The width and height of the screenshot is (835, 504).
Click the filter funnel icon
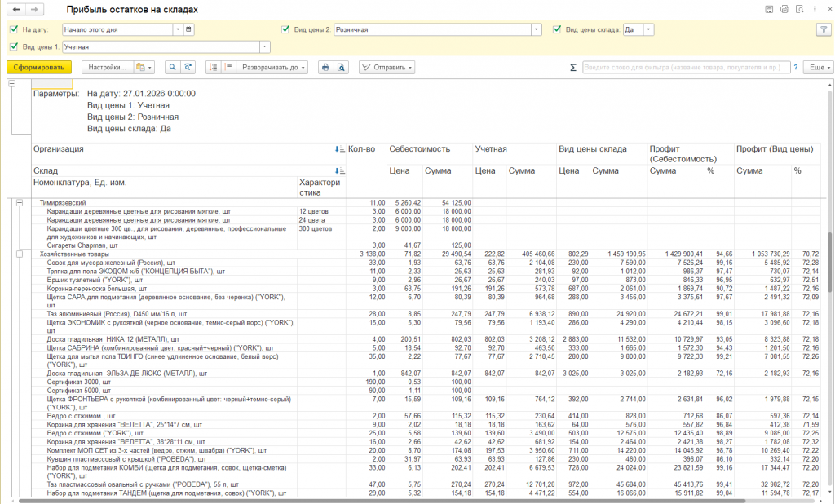823,29
